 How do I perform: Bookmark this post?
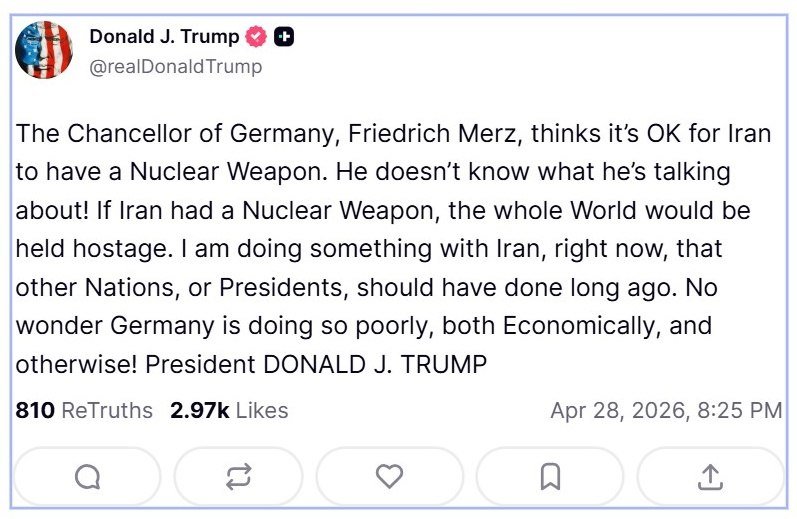pyautogui.click(x=550, y=477)
